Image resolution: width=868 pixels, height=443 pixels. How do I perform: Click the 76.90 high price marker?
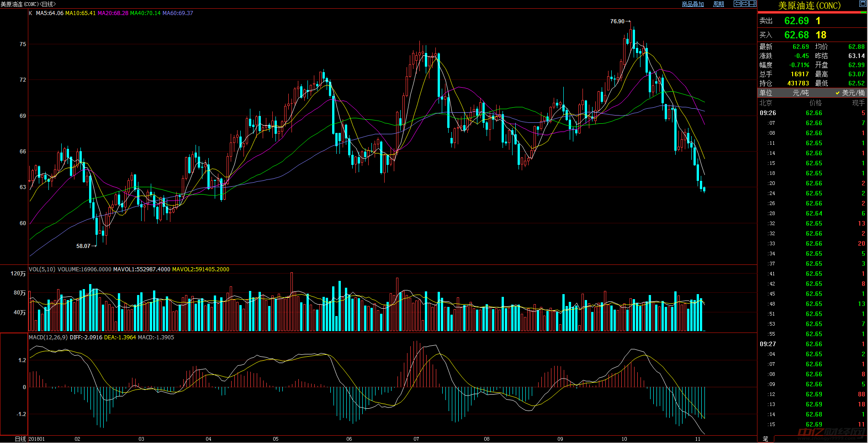click(617, 21)
